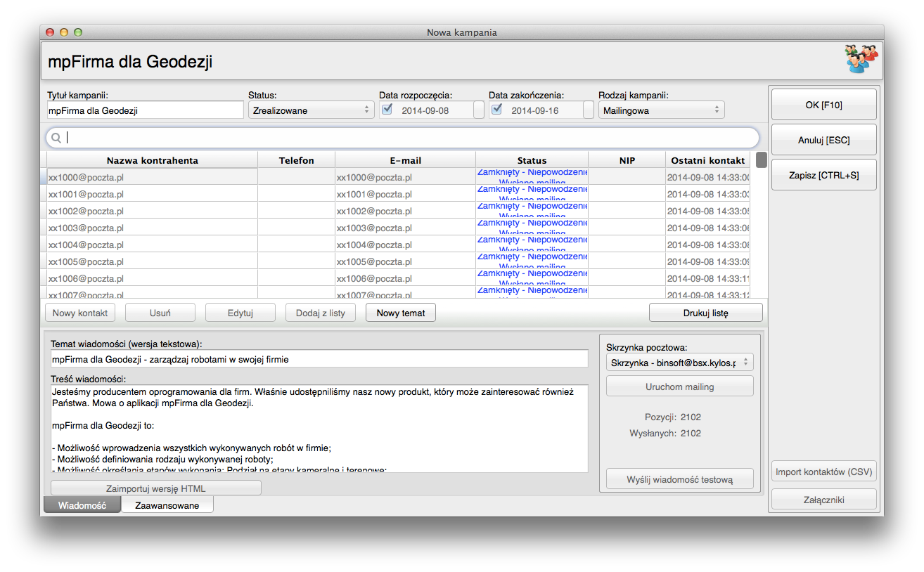Open calendar picker beside start date 2014-09-08
This screenshot has width=924, height=572.
click(479, 110)
